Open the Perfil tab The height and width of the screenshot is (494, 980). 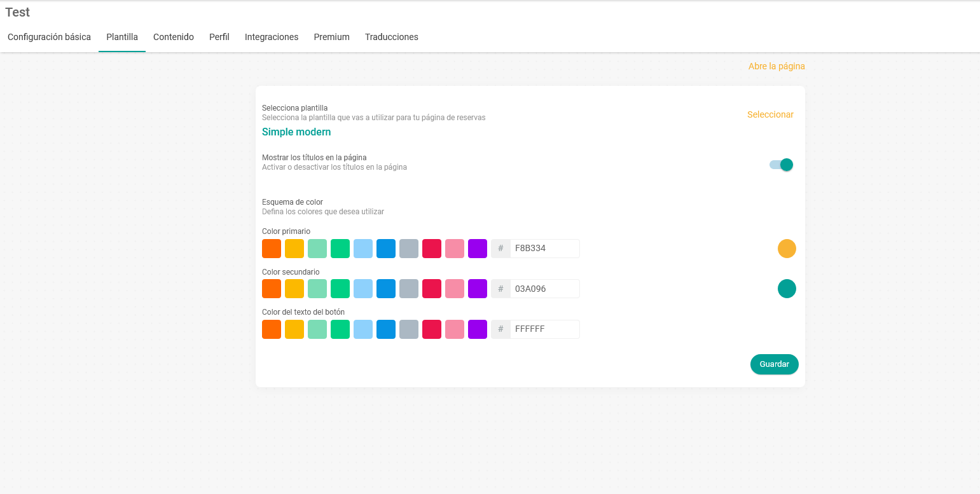(219, 37)
